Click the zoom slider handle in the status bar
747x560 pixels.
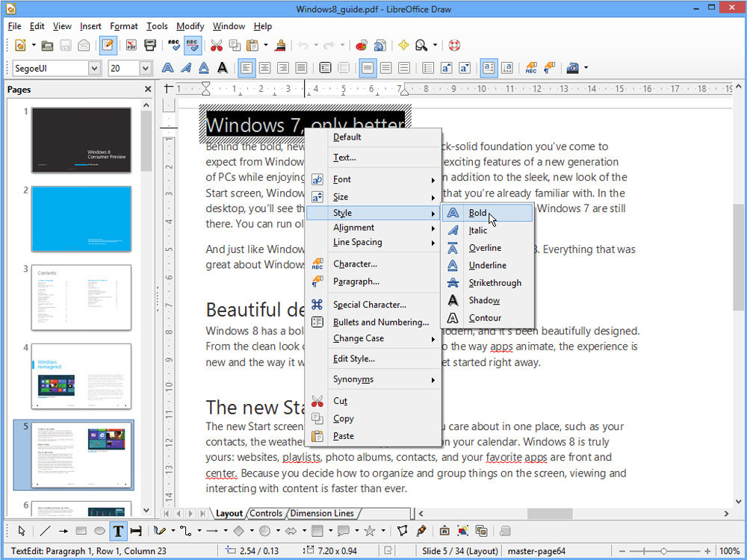[x=663, y=551]
